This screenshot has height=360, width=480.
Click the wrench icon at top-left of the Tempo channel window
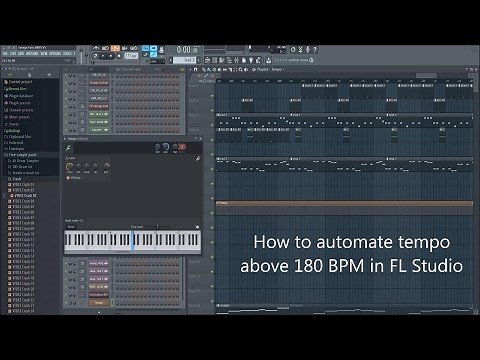pyautogui.click(x=68, y=148)
